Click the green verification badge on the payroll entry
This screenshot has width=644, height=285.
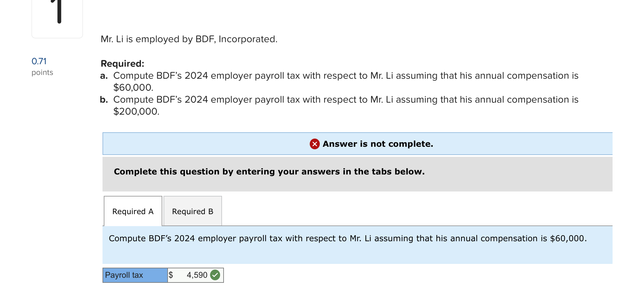tap(215, 275)
